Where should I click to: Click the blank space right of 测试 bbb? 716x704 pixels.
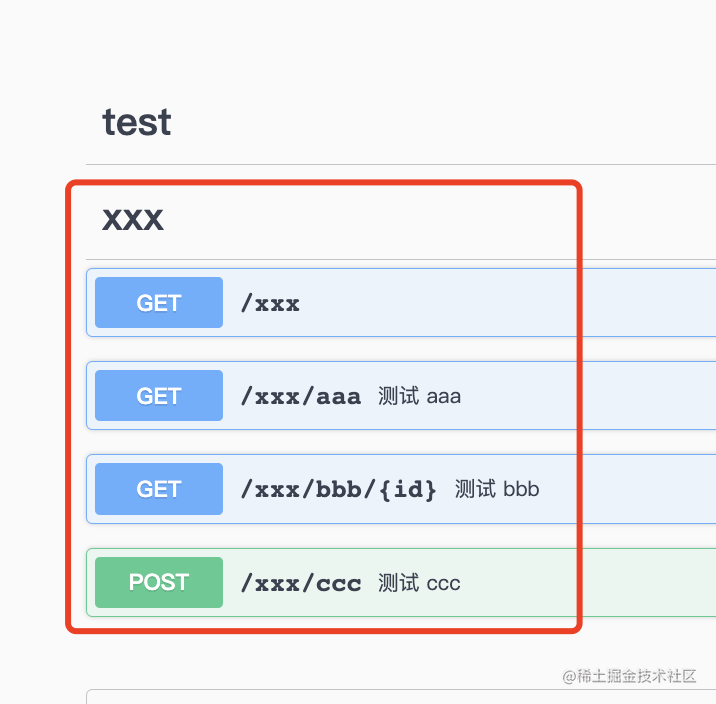(x=628, y=489)
